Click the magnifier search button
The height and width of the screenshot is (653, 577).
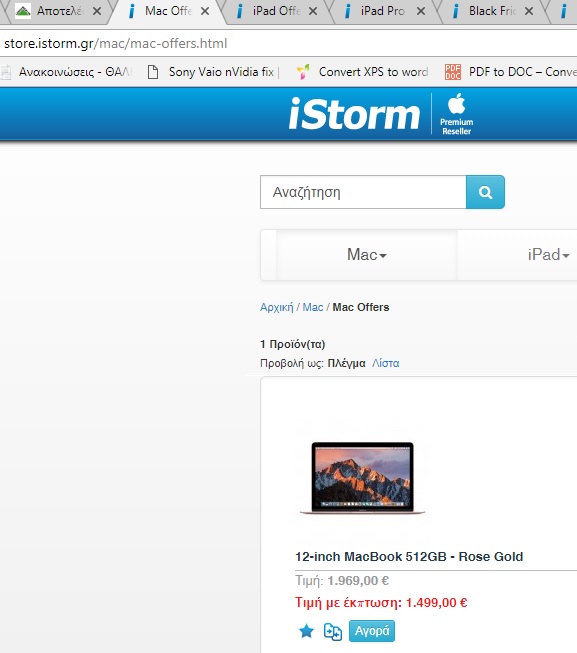coord(485,192)
